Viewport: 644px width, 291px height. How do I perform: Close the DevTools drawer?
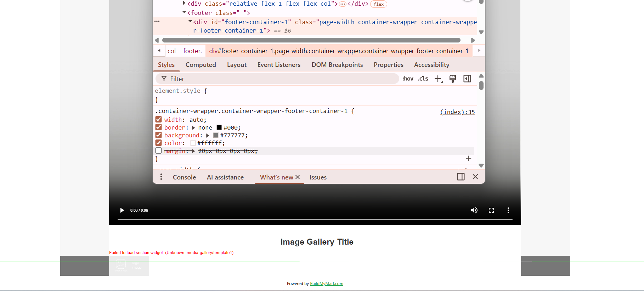(475, 177)
